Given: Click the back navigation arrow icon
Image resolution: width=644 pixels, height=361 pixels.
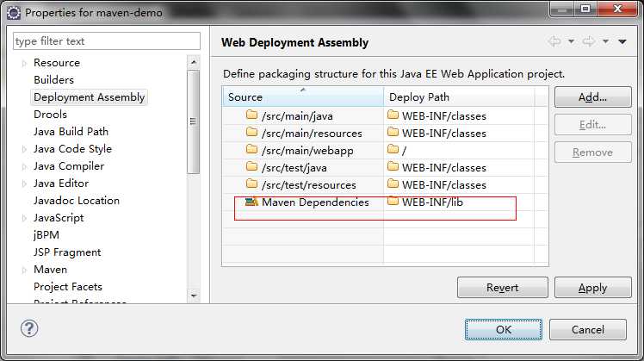Looking at the screenshot, I should (x=554, y=41).
